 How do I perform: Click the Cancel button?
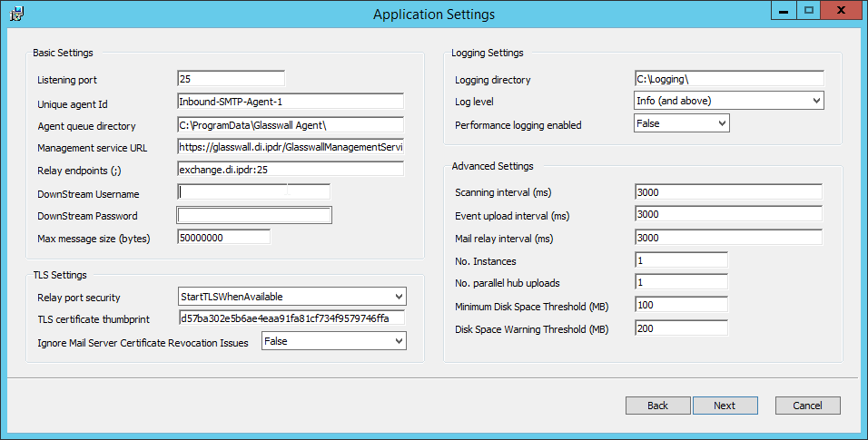point(807,406)
